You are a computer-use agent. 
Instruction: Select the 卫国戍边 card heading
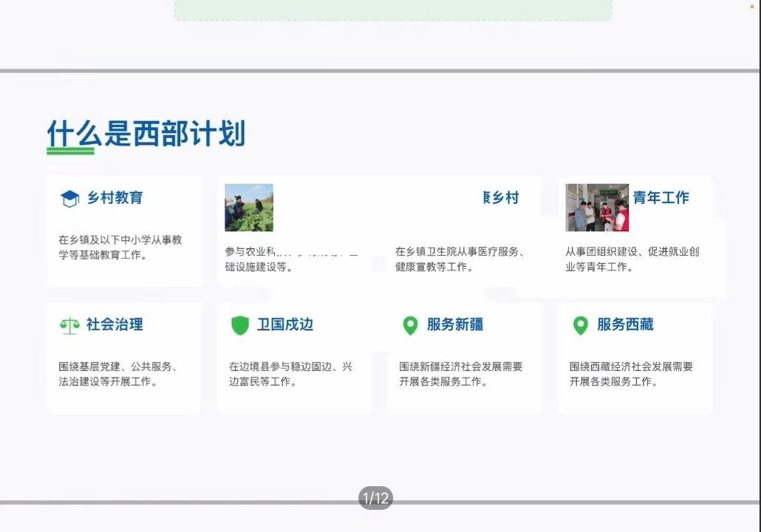coord(285,324)
